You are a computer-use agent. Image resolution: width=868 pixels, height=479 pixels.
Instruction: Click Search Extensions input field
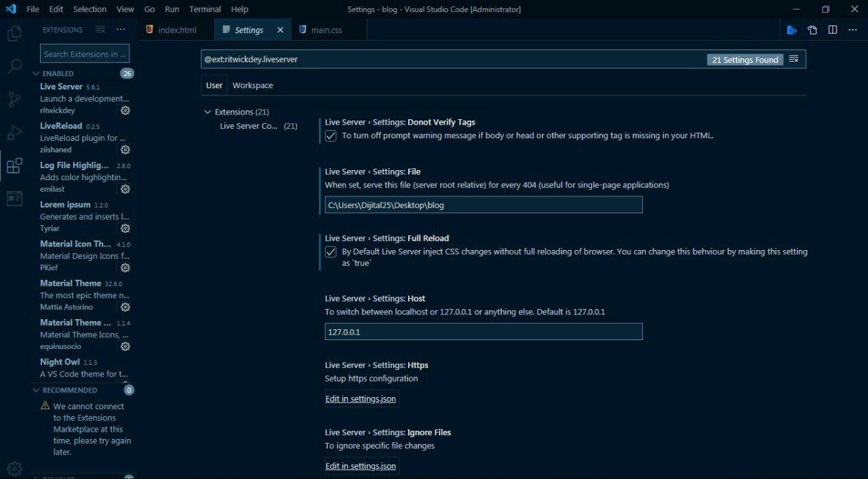(85, 54)
